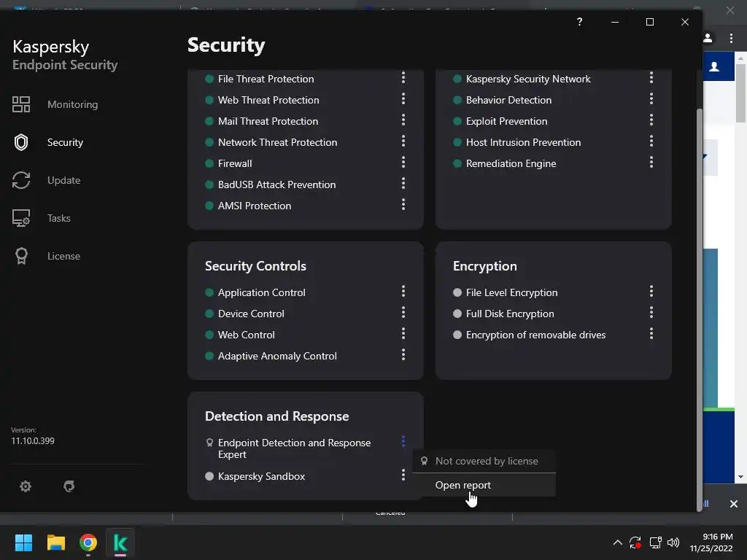Click the Update refresh icon in sidebar
This screenshot has width=747, height=560.
click(x=21, y=180)
